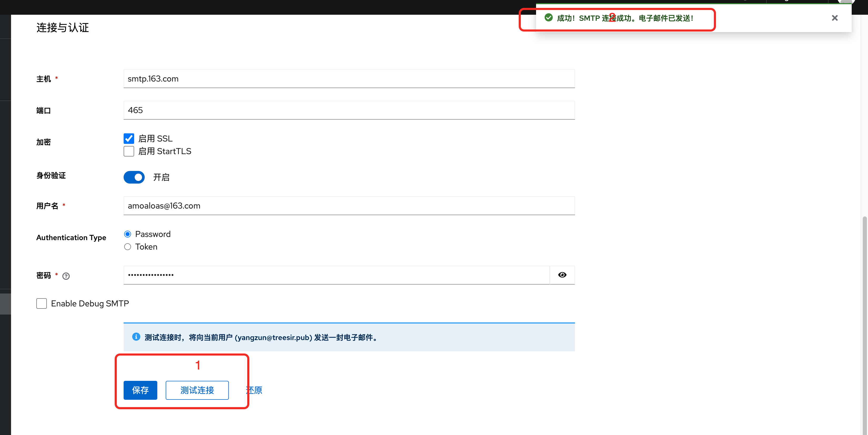Viewport: 868px width, 435px height.
Task: Uncheck the 启用 SSL checkbox
Action: [x=129, y=139]
